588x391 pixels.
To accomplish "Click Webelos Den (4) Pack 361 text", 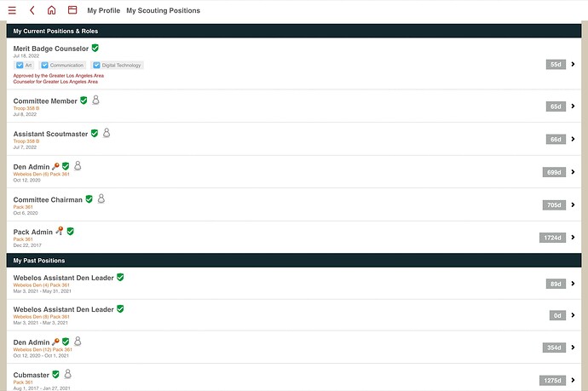I will pyautogui.click(x=41, y=285).
